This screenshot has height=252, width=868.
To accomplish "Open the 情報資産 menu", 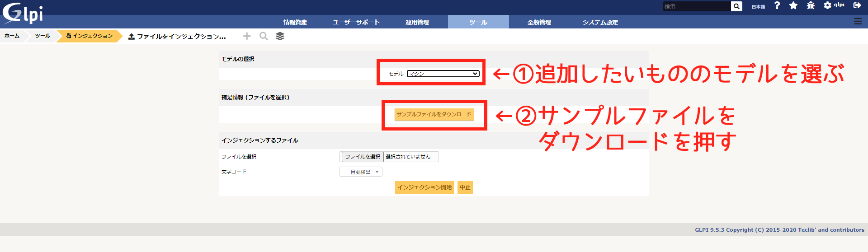I will (x=295, y=22).
